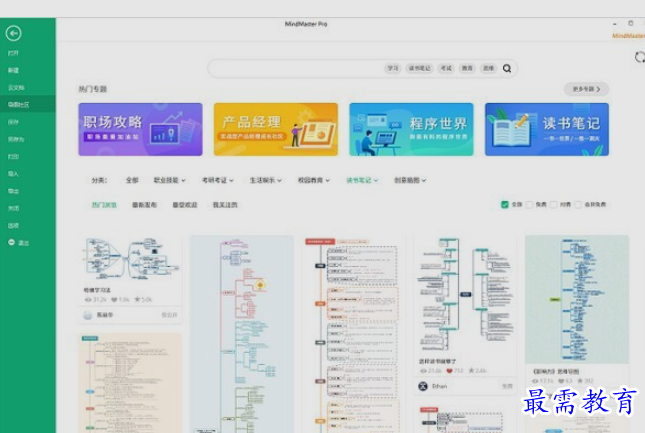Check the 全部 filter checkbox
Image resolution: width=645 pixels, height=433 pixels.
click(505, 204)
